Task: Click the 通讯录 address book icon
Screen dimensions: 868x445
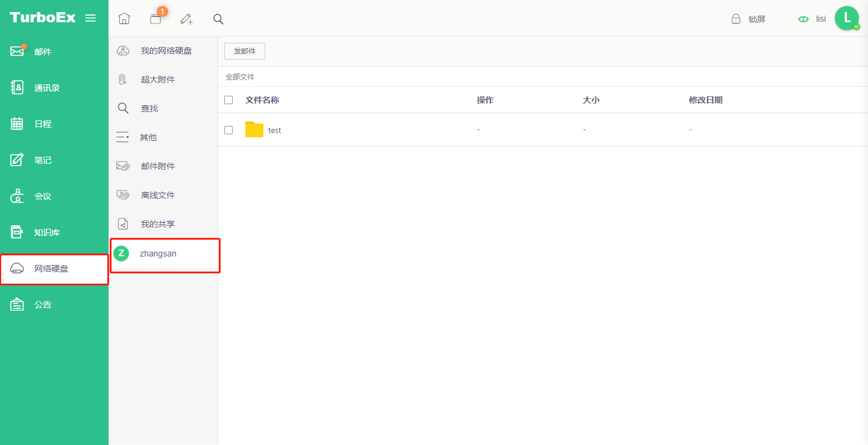Action: [17, 87]
